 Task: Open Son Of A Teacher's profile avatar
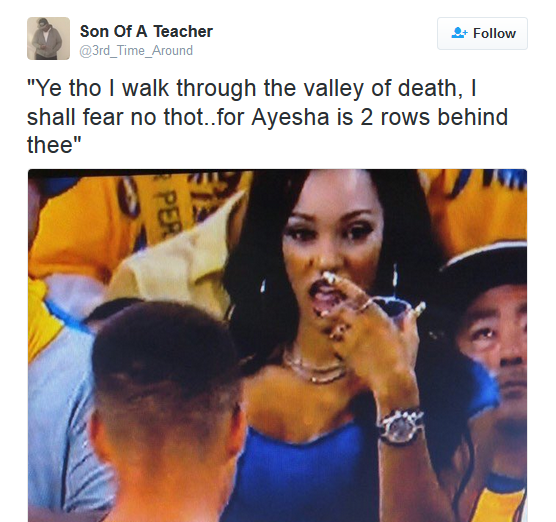[x=48, y=38]
